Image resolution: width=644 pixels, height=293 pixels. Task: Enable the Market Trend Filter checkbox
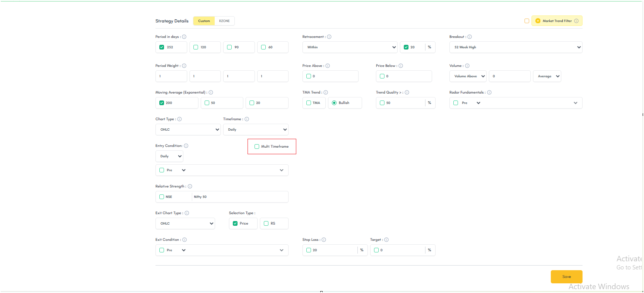point(527,21)
